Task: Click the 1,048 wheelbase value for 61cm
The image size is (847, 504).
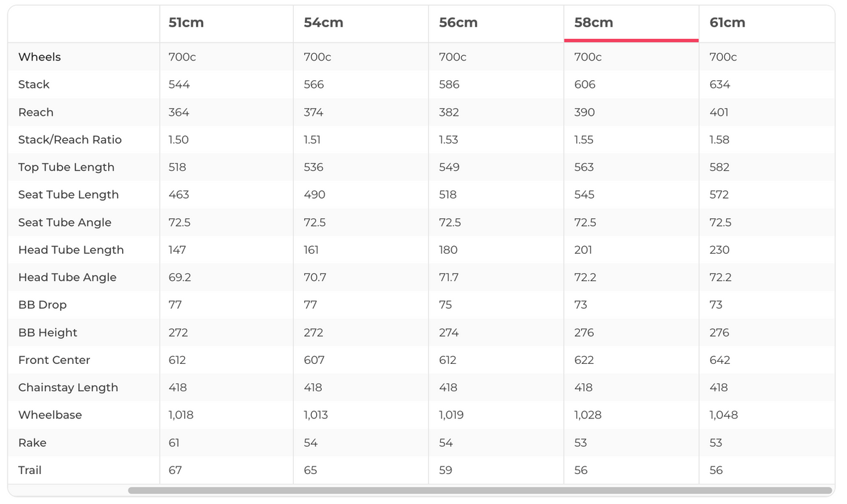Action: [x=724, y=415]
